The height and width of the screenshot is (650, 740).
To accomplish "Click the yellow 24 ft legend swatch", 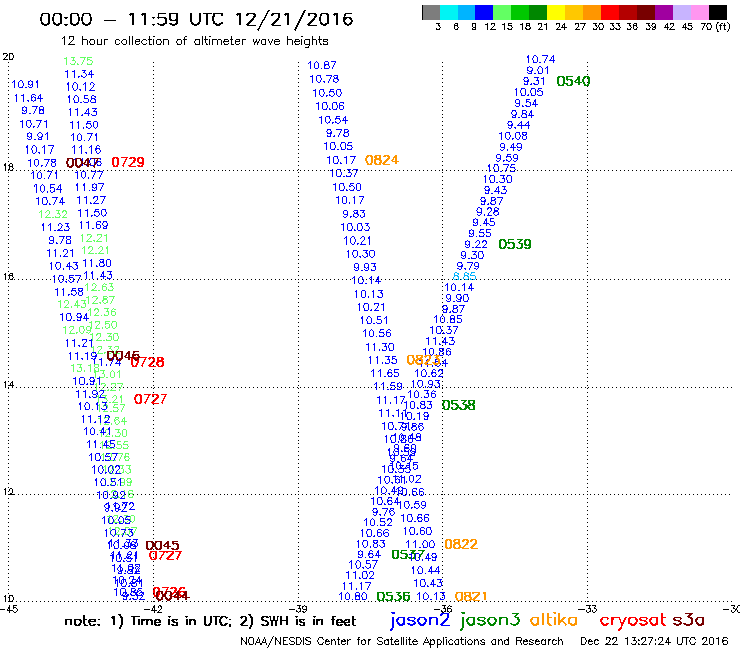I will 557,12.
